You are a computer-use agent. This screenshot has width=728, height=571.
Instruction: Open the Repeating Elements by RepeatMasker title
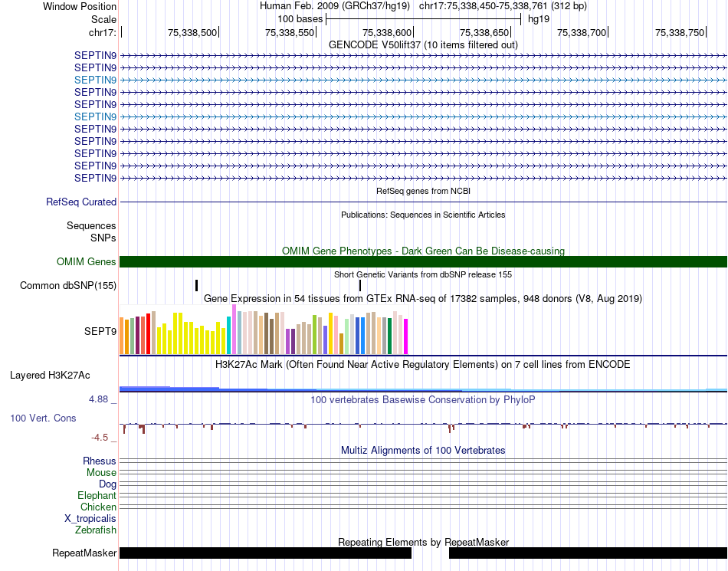pos(423,542)
